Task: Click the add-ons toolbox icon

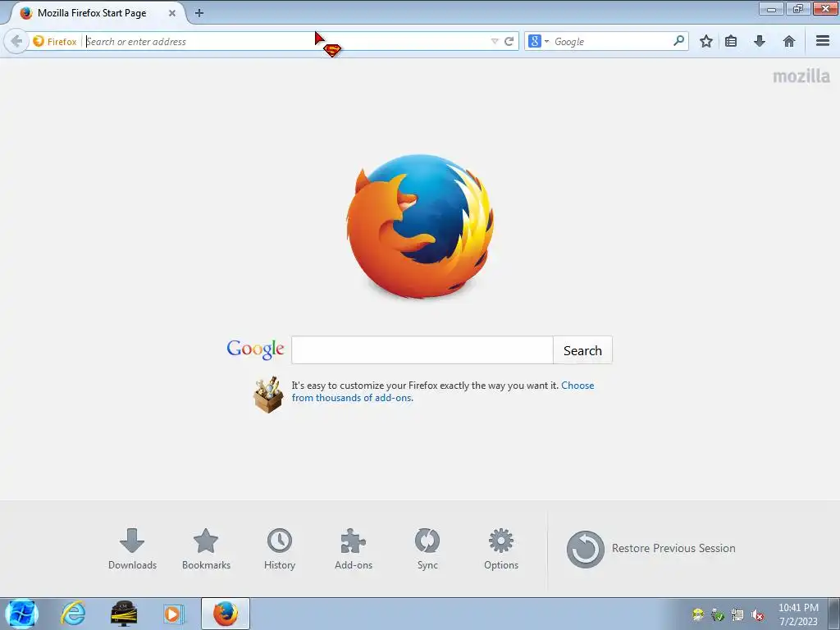Action: click(x=268, y=395)
